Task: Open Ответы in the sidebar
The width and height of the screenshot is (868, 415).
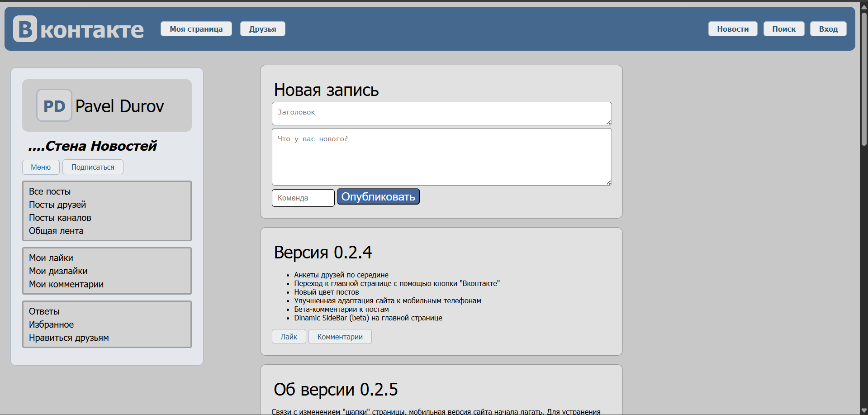Action: coord(44,311)
